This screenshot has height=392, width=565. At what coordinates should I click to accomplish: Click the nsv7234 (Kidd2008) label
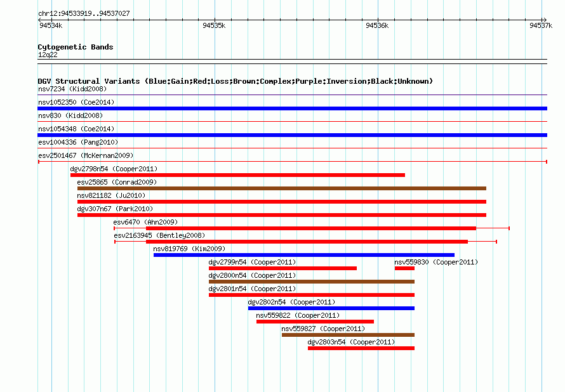pos(72,89)
